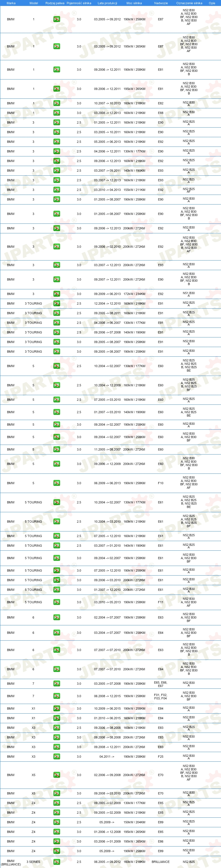
Task: Select date range 06.2009 -> 06.2013
Action: coord(107,483)
